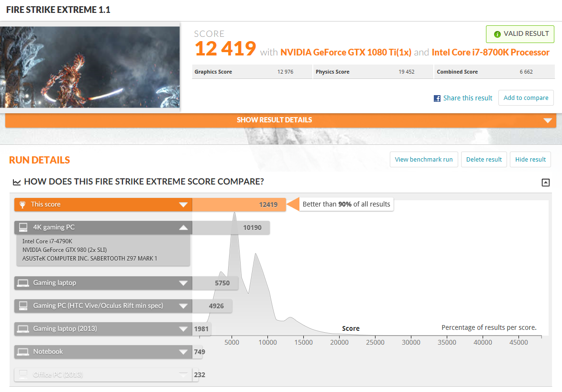
Task: Click Add to compare button
Action: [526, 98]
